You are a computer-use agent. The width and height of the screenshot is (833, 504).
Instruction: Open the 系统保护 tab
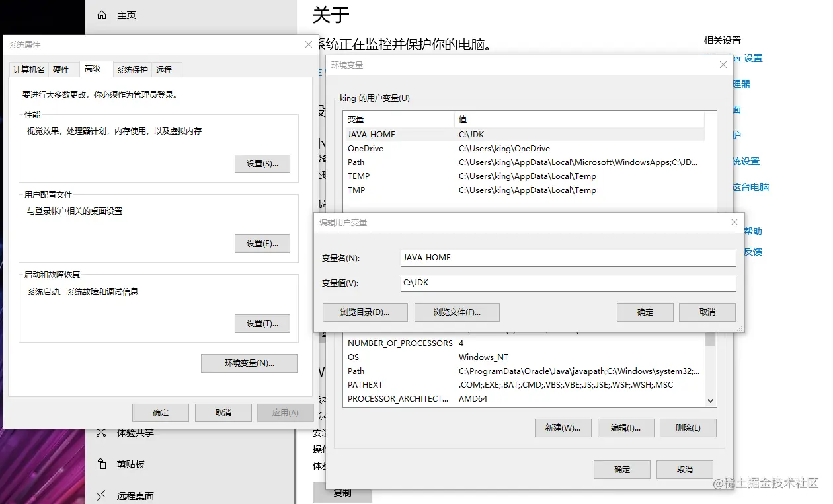click(x=132, y=69)
